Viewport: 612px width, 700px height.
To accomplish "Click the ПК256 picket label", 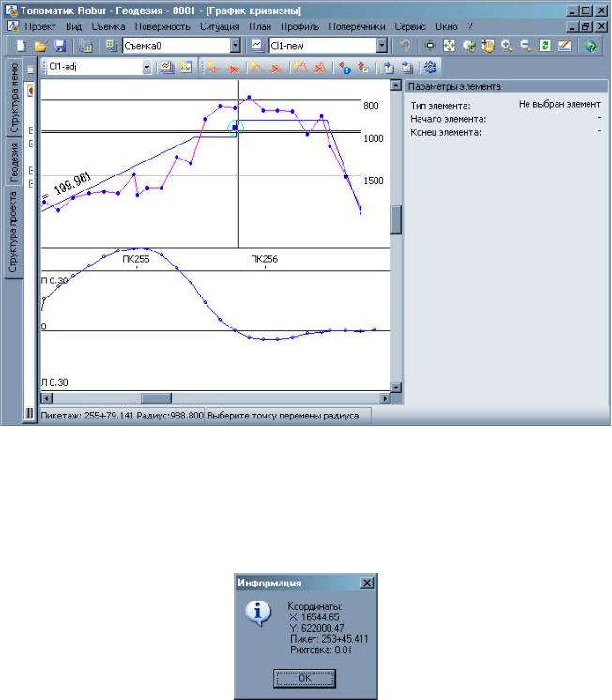I will (264, 259).
